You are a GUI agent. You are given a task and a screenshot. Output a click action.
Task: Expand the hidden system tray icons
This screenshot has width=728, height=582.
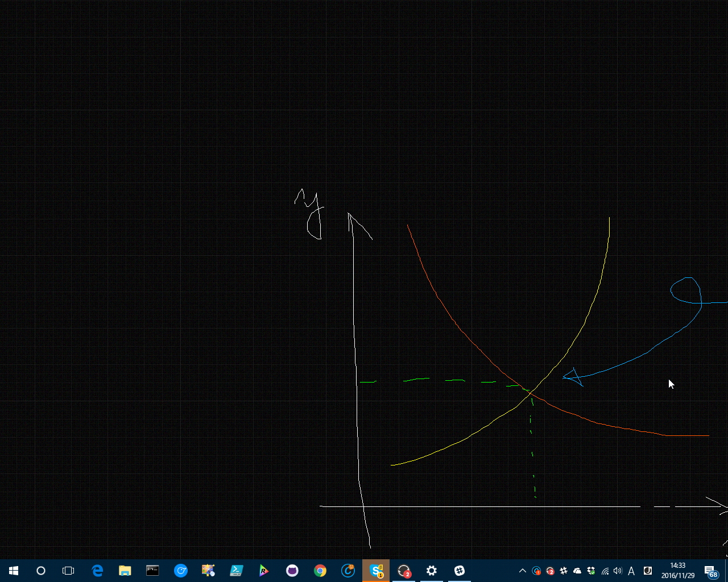tap(523, 571)
